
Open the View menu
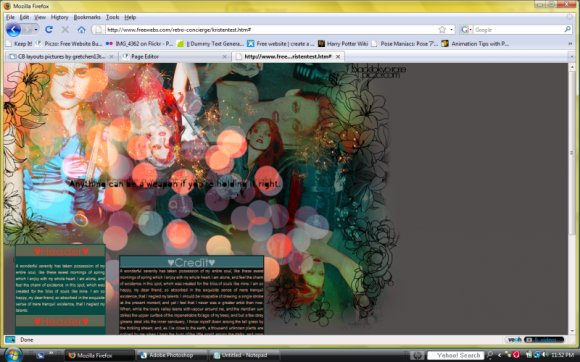tap(40, 17)
